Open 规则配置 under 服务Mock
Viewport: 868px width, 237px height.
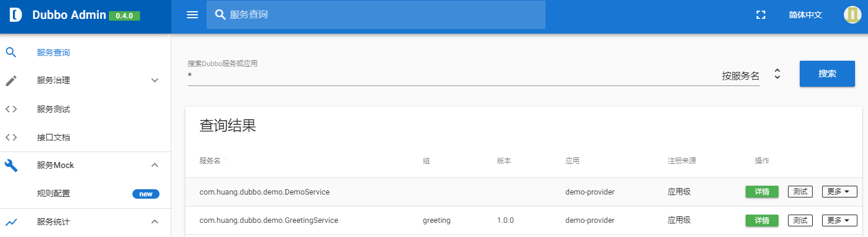click(x=54, y=193)
